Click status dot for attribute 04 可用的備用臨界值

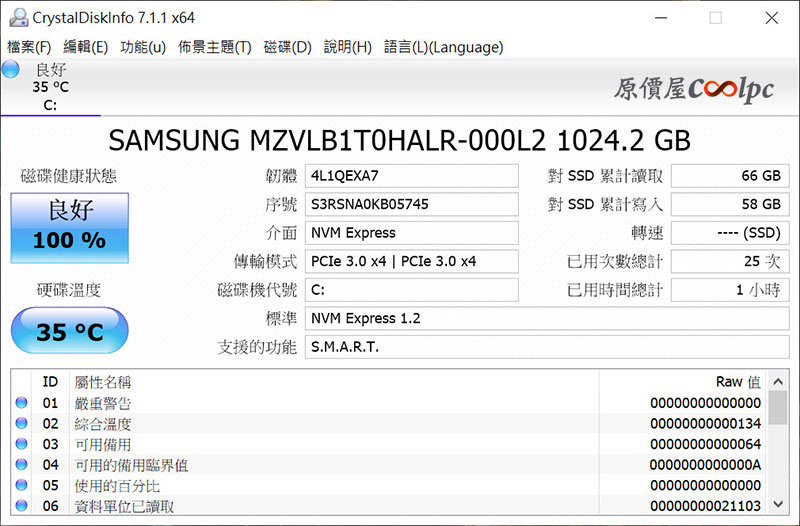coord(21,464)
